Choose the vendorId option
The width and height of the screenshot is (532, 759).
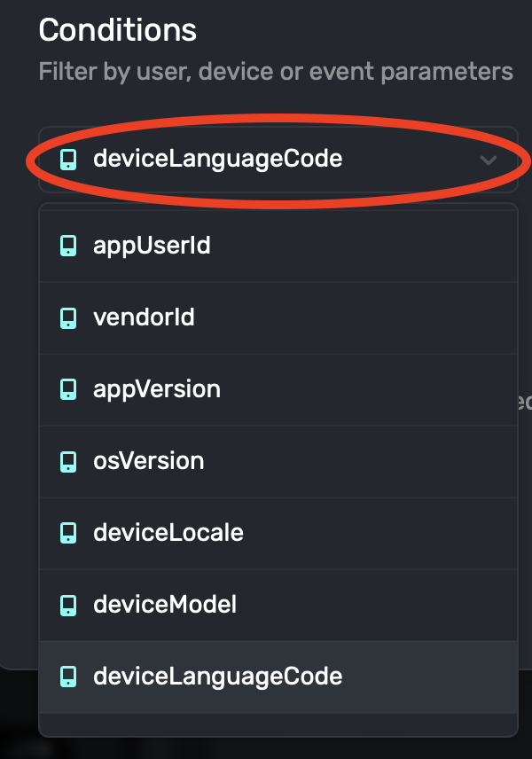[144, 317]
